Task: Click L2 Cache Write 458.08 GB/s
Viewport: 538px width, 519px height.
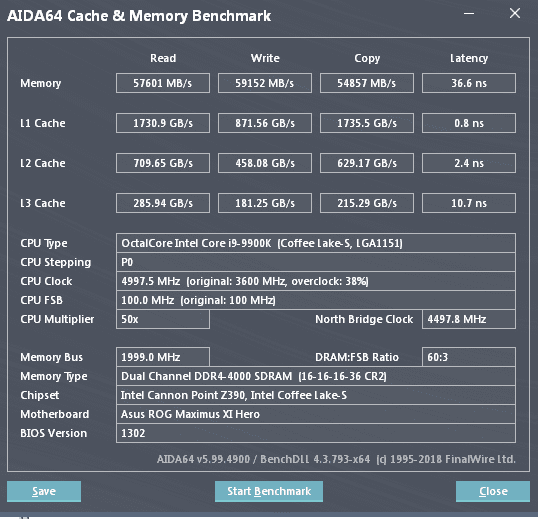Action: 265,163
